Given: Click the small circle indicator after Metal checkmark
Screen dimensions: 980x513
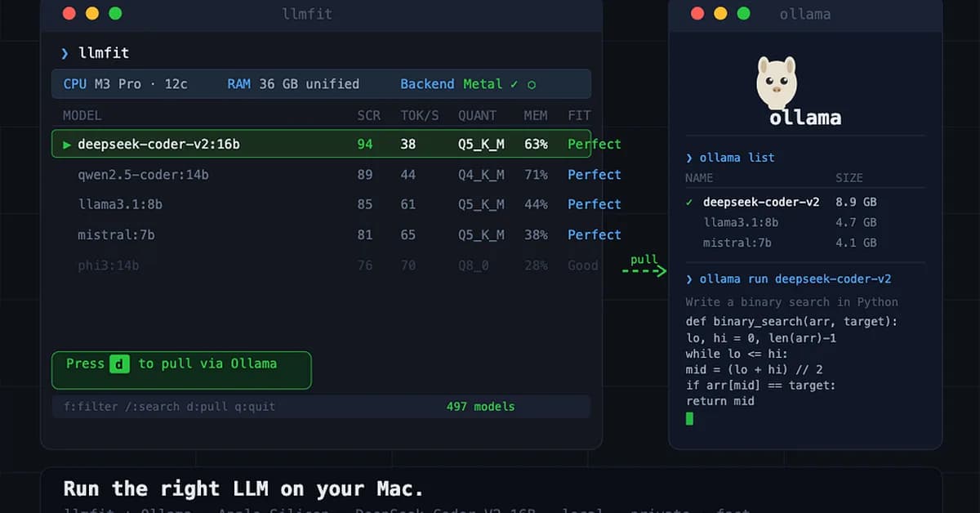Looking at the screenshot, I should [532, 84].
